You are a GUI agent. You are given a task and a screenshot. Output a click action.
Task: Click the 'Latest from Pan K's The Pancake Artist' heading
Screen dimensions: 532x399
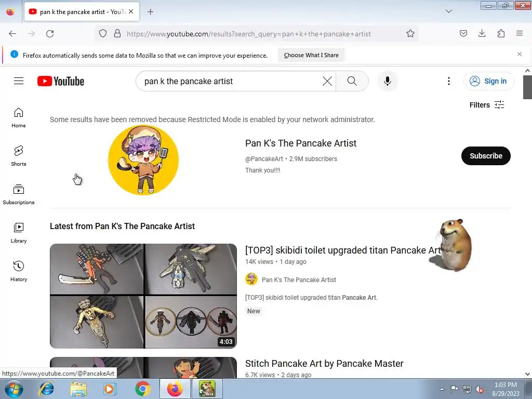(122, 226)
